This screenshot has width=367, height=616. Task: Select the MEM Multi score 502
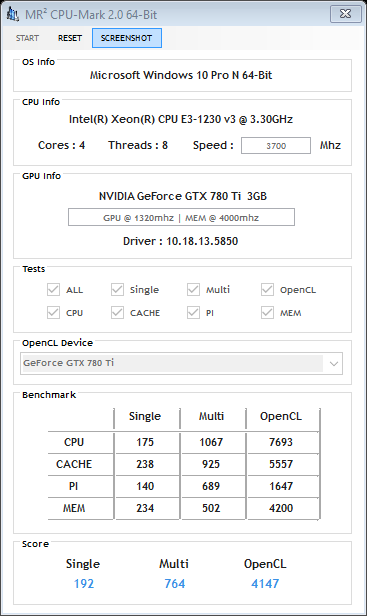pos(211,508)
